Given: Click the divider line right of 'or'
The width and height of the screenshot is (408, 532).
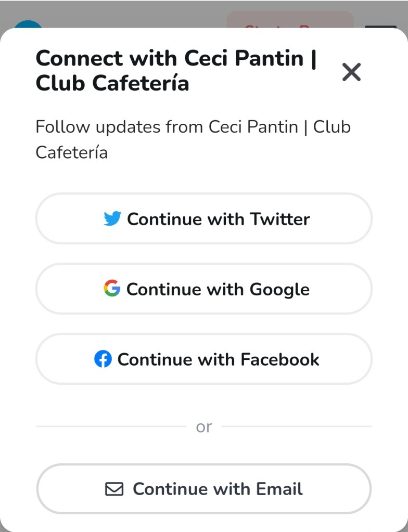Looking at the screenshot, I should [297, 426].
